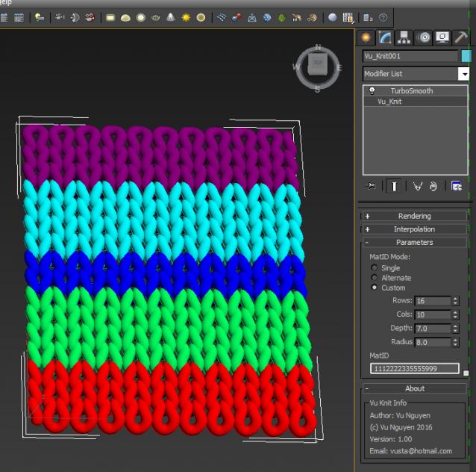Select Vu_Knit in the modifier stack
The width and height of the screenshot is (476, 472).
[x=389, y=102]
